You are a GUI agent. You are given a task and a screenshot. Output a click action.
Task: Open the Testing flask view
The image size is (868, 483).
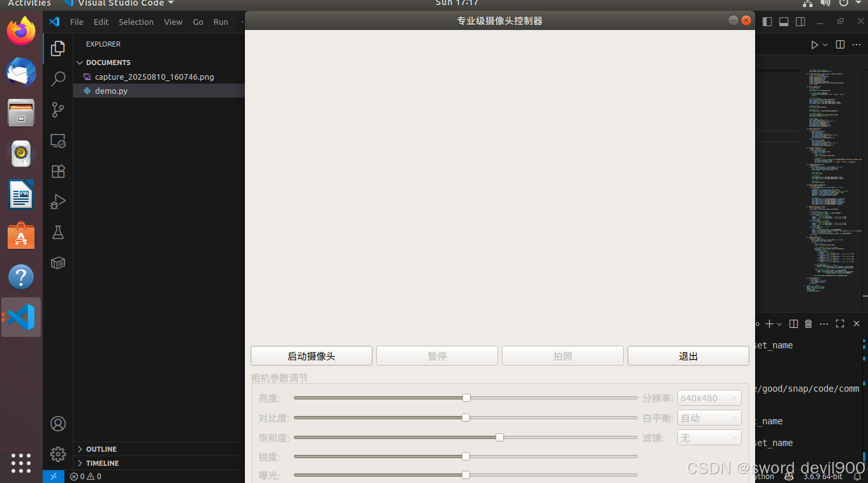tap(58, 232)
